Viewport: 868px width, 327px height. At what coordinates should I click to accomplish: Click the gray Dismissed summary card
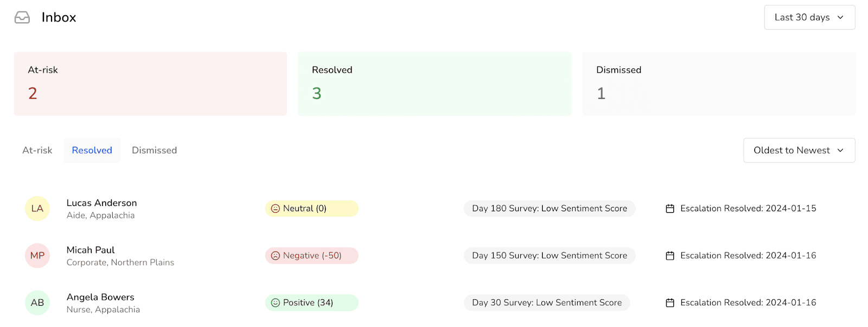(718, 84)
